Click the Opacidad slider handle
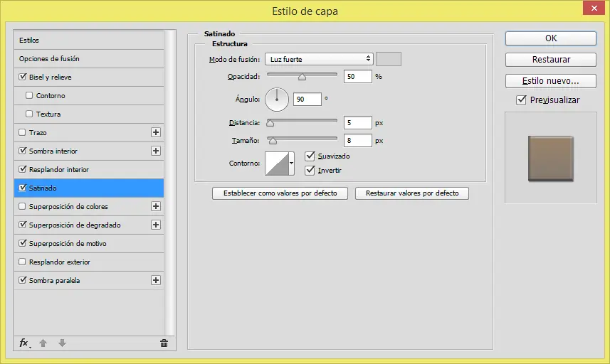 click(302, 77)
